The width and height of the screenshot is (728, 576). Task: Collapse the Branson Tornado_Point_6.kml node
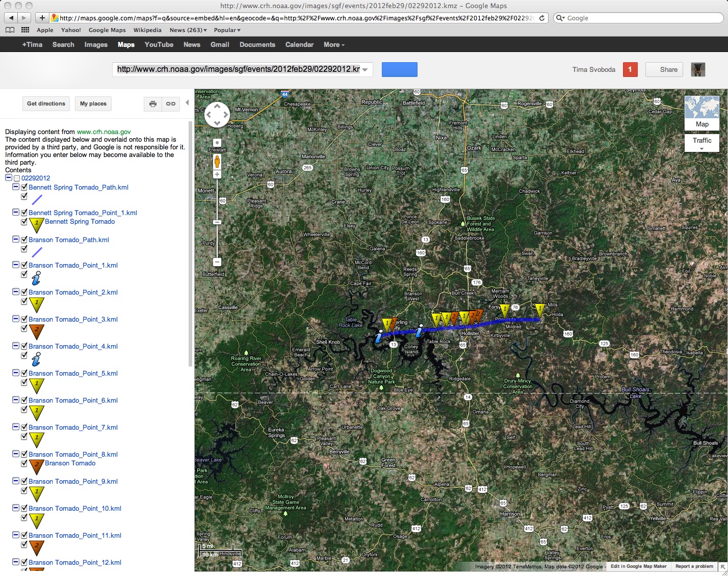(x=16, y=400)
